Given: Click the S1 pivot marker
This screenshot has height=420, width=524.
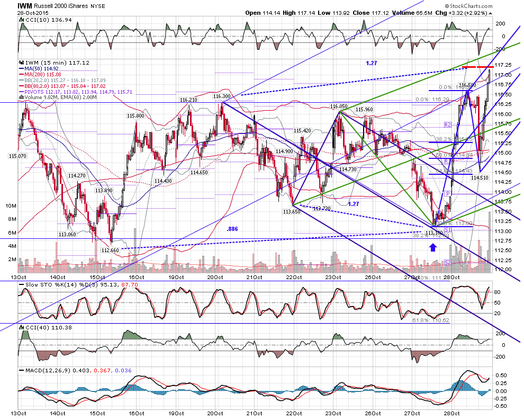Looking at the screenshot, I should click(448, 230).
